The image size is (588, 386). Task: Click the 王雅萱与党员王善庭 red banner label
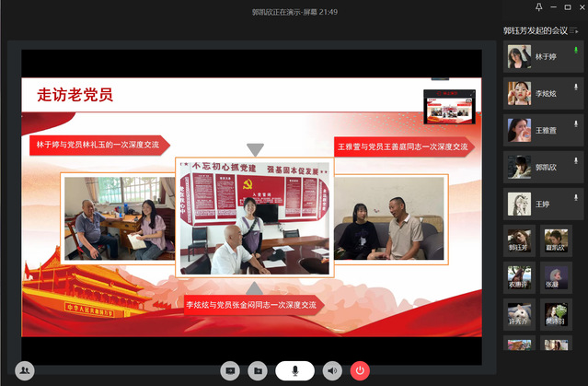(x=401, y=146)
